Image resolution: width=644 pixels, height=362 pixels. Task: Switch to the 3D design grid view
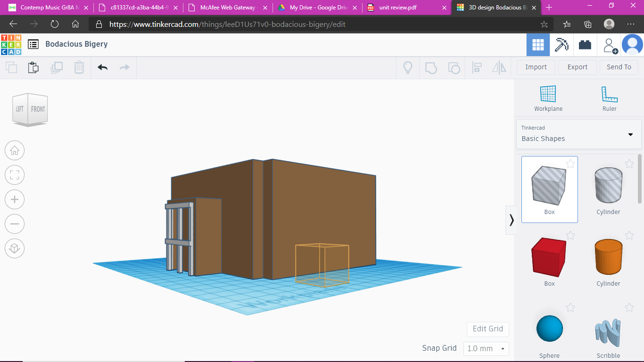[538, 45]
